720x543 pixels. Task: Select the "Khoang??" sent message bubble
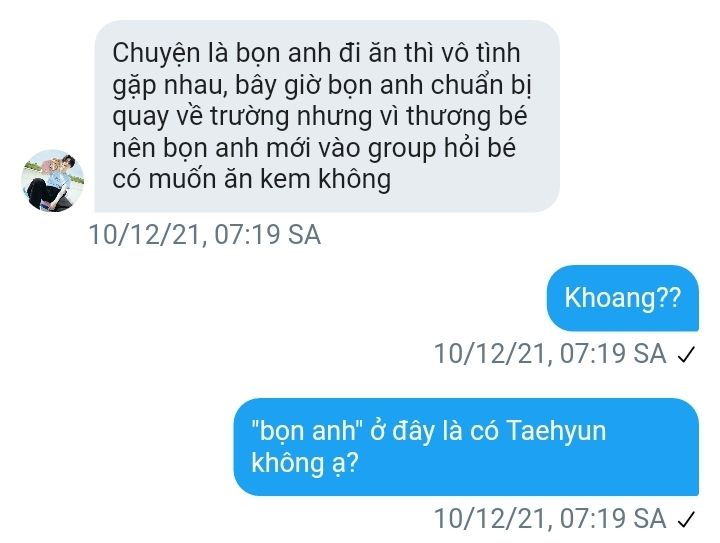pos(623,298)
